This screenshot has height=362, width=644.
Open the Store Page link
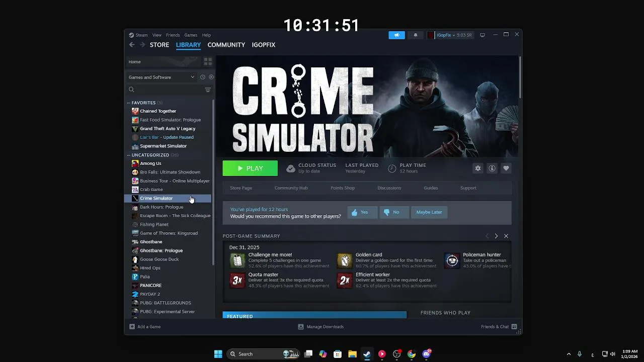(x=241, y=188)
